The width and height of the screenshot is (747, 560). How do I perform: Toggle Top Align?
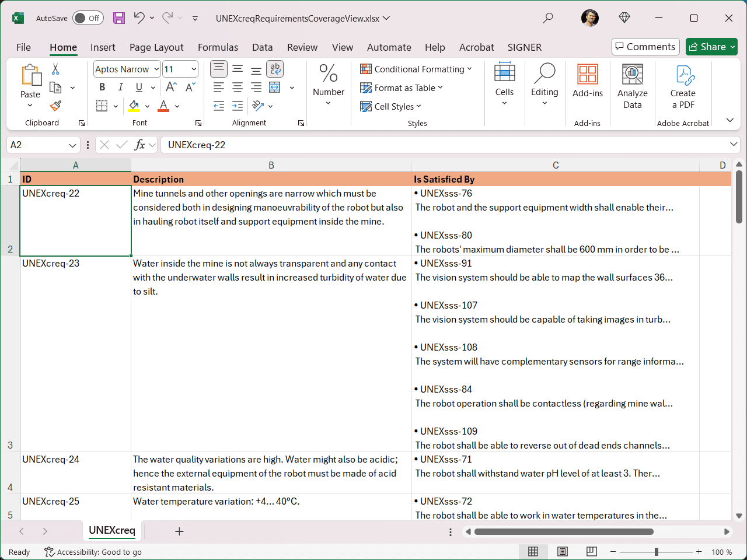(x=219, y=69)
